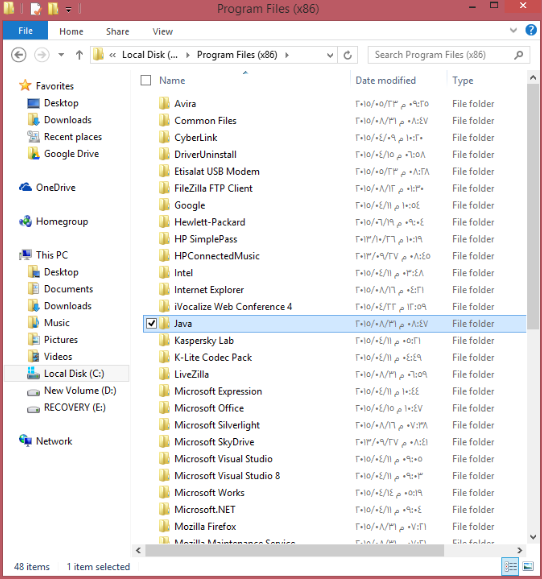Click the OneDrive cloud icon
The width and height of the screenshot is (542, 579).
(25, 187)
